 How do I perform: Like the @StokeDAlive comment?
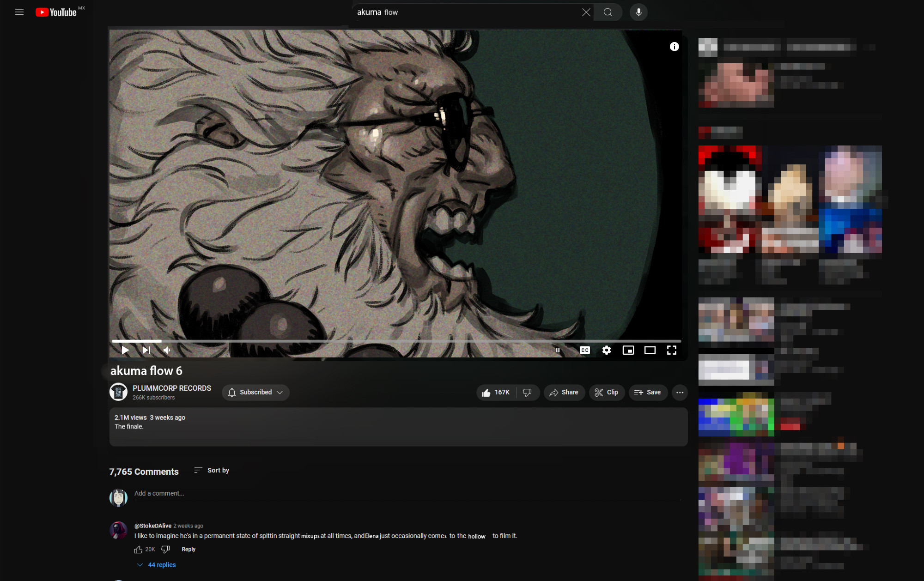point(138,549)
